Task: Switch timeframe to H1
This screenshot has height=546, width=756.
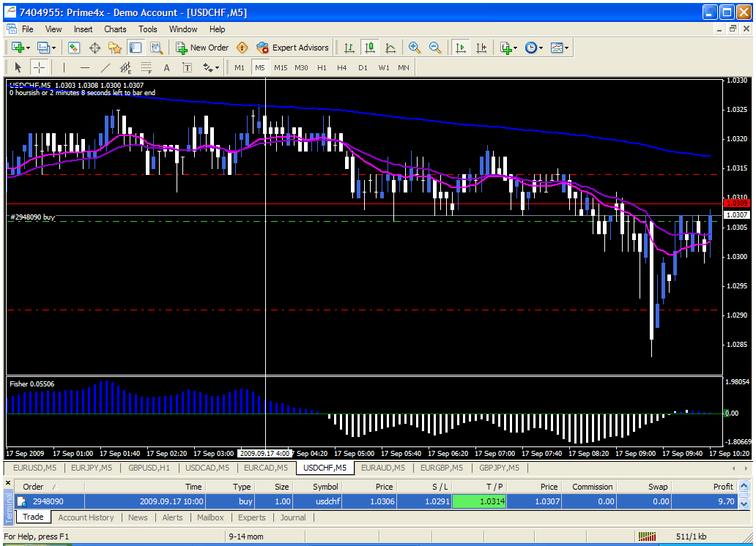Action: coord(322,68)
